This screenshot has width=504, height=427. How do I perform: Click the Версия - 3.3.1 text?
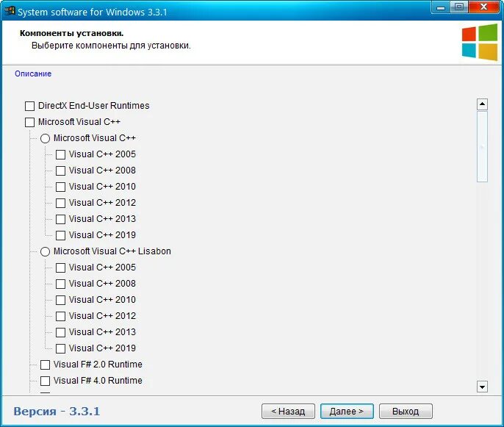point(57,412)
